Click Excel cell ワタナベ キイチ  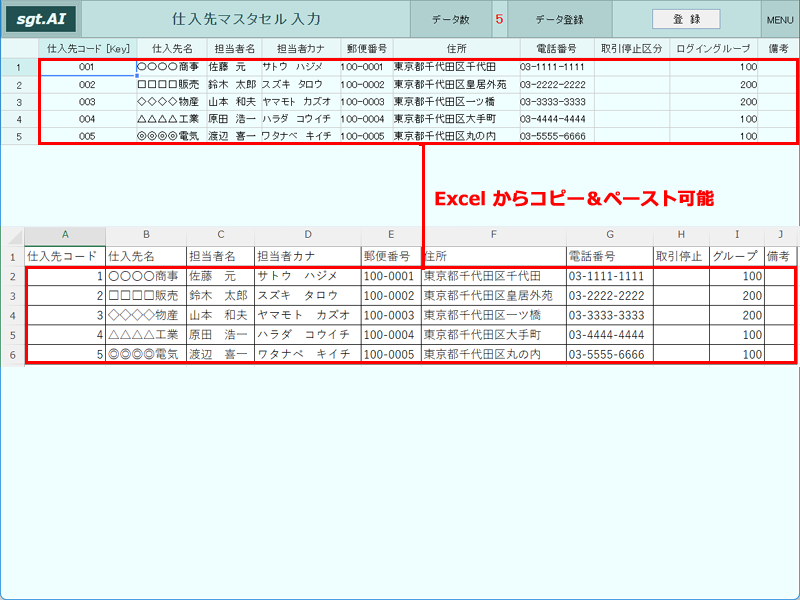pos(308,354)
